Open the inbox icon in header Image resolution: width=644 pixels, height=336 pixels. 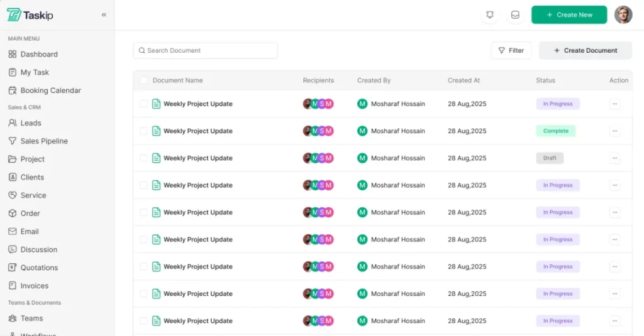click(515, 15)
